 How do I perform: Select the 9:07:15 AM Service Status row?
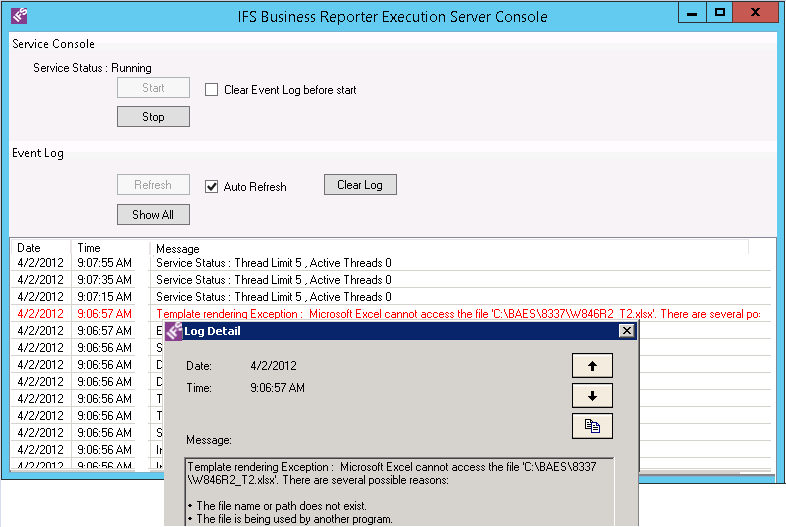391,297
